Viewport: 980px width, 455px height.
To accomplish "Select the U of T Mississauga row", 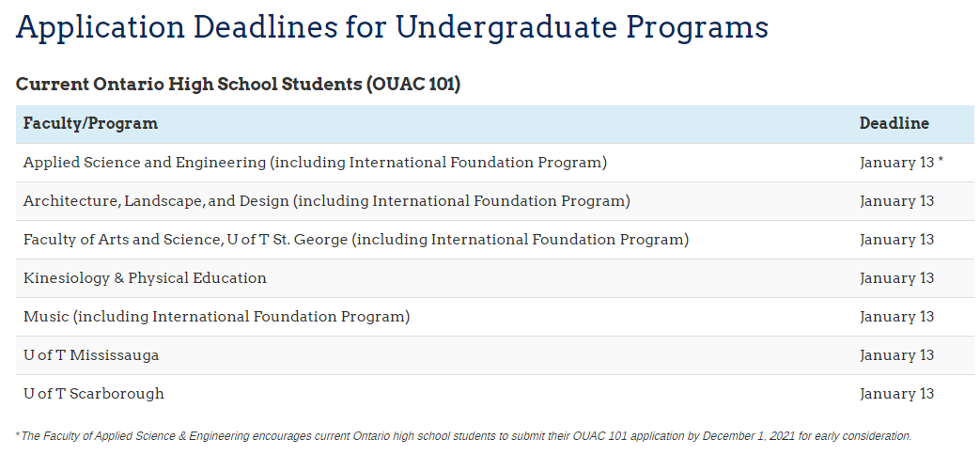I will click(x=91, y=355).
